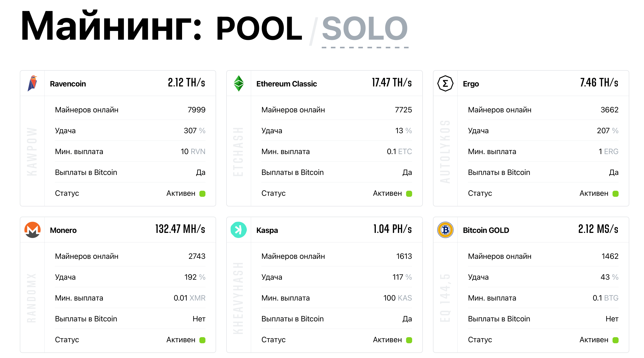
Task: Click the vertical KAWPOW algorithm label
Action: click(32, 152)
